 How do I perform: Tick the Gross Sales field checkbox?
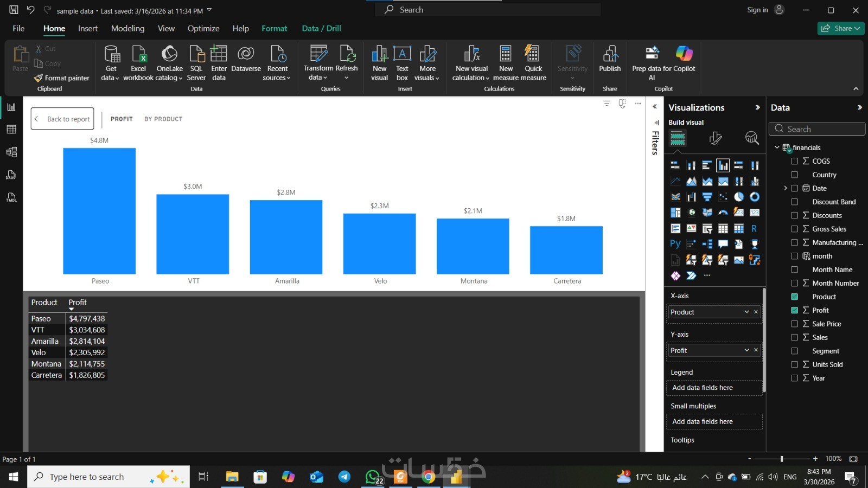click(795, 229)
